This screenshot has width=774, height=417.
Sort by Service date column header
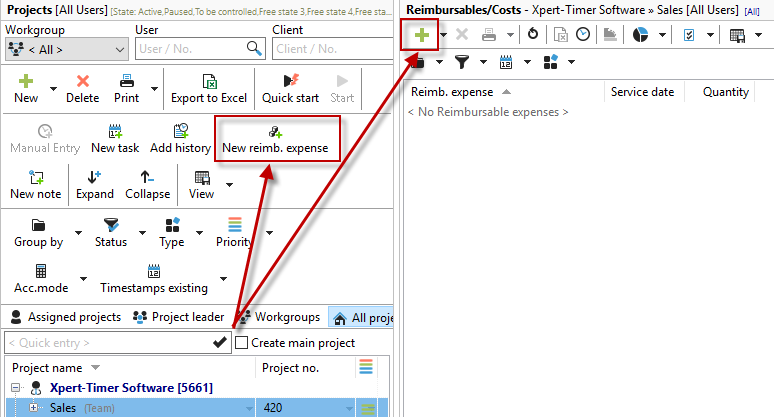click(642, 92)
